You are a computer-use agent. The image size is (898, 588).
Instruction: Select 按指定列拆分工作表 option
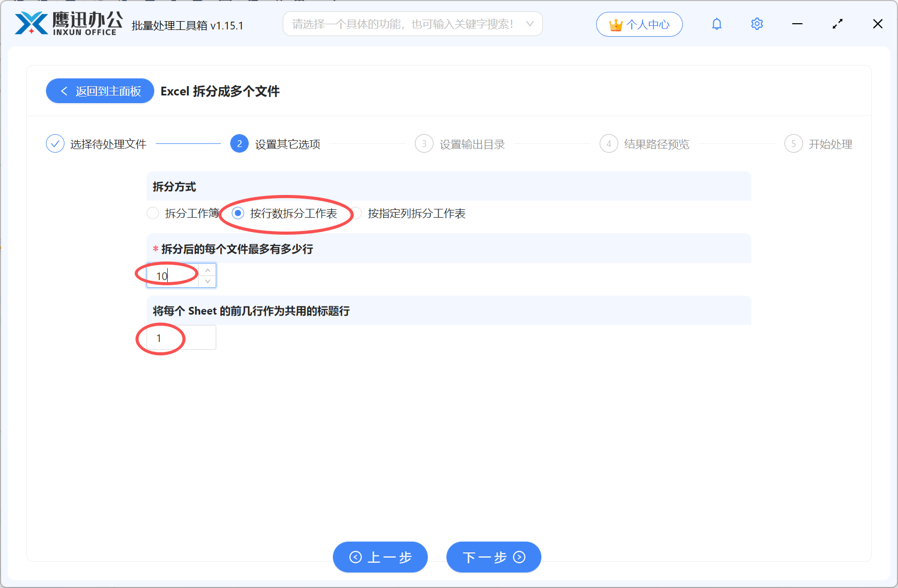point(358,213)
